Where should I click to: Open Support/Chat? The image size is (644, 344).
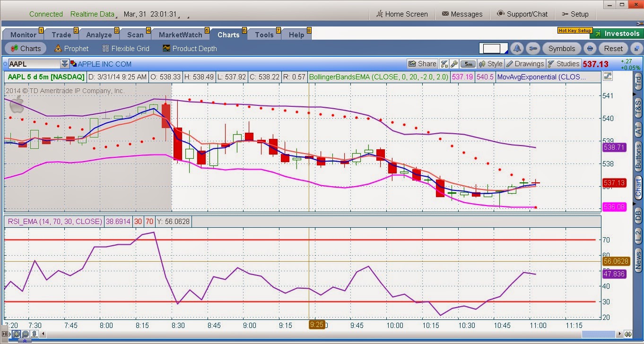522,14
